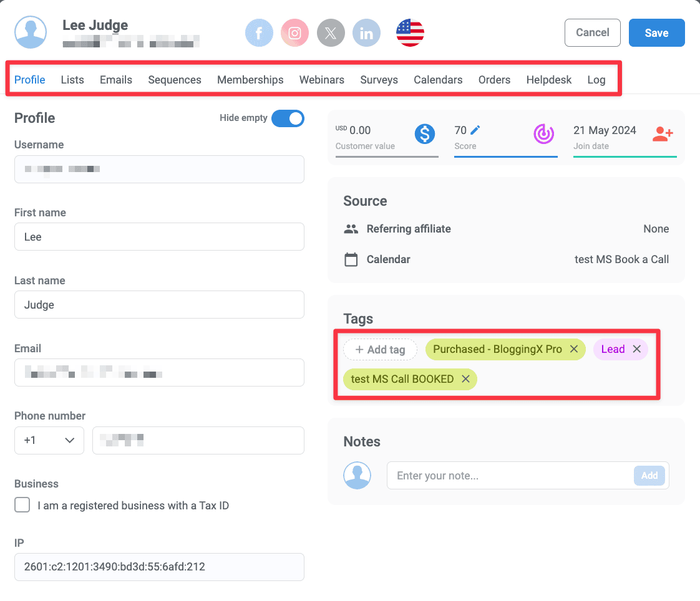Remove the Lead tag
This screenshot has width=700, height=601.
click(637, 349)
